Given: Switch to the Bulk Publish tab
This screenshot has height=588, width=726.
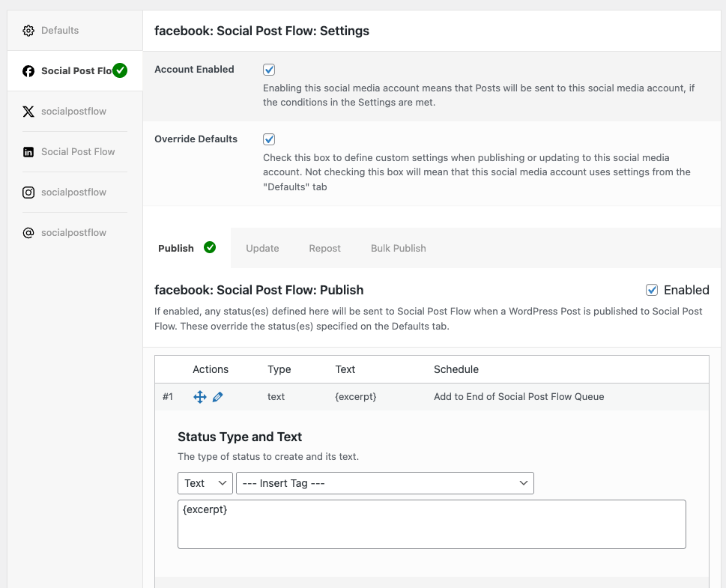Looking at the screenshot, I should point(398,248).
